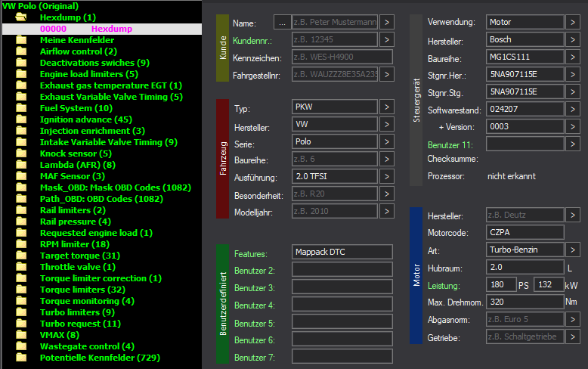
Task: Open the arrow list for Modelljahr
Action: point(387,212)
